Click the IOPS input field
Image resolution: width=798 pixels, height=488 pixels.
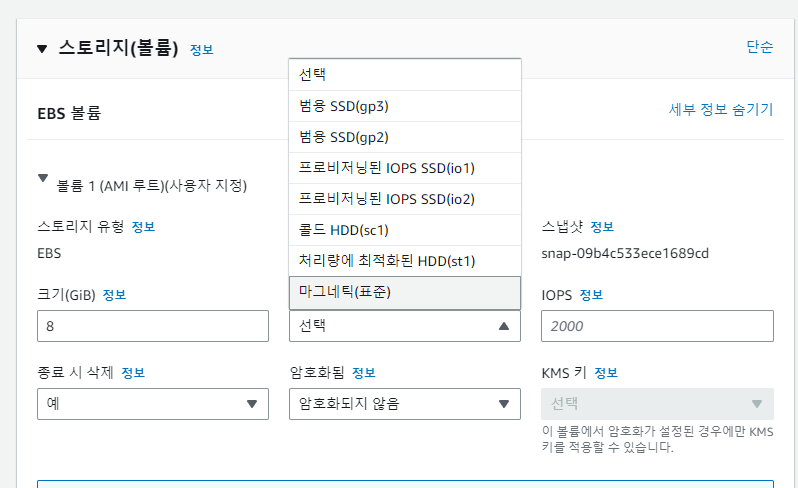(x=656, y=326)
